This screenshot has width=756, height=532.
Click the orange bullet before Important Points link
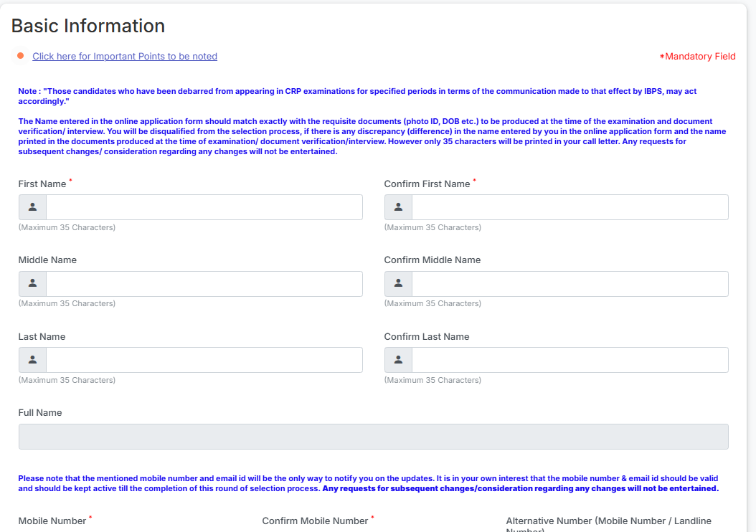point(21,56)
